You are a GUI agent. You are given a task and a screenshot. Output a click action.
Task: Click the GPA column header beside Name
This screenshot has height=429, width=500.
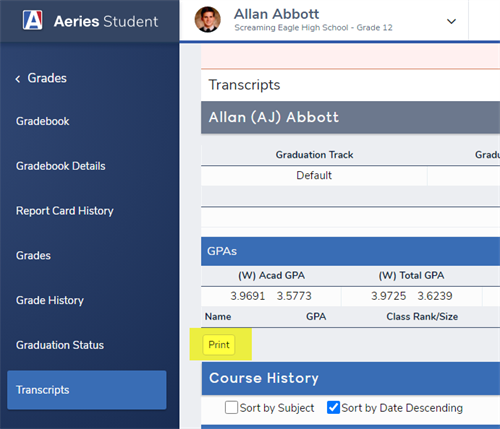316,317
